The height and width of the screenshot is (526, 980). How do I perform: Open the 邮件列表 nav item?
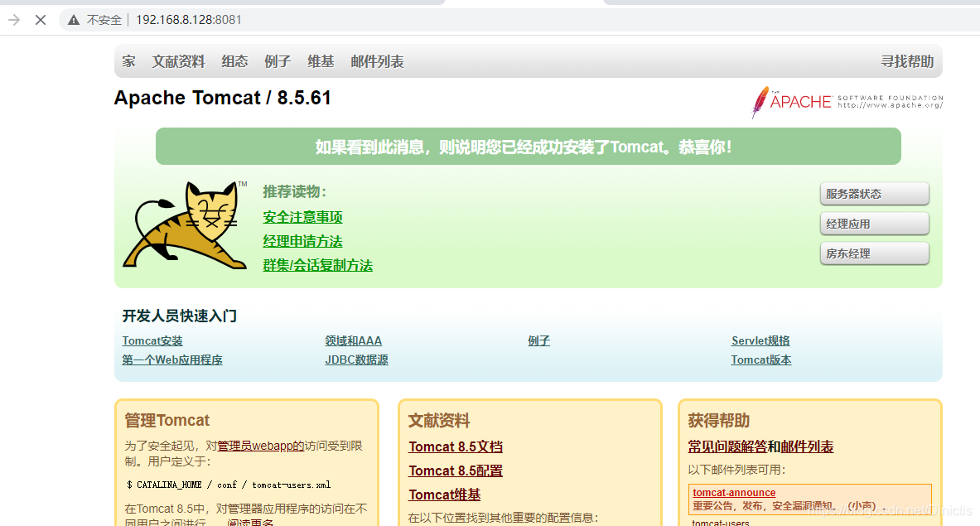[377, 61]
